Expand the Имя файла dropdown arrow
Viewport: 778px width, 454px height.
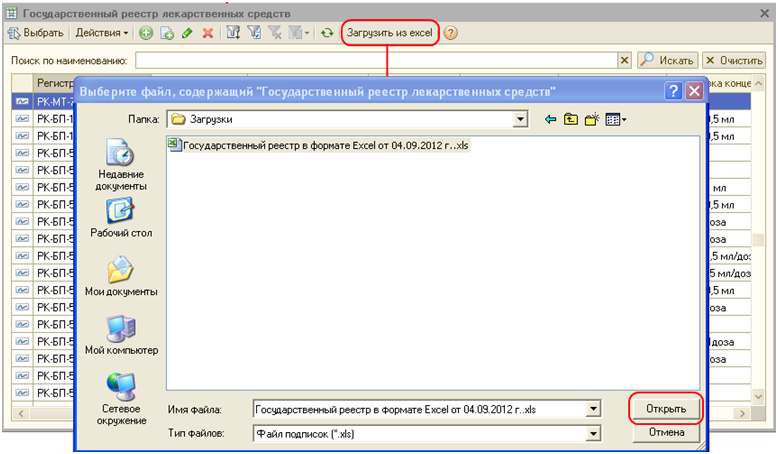pyautogui.click(x=593, y=409)
